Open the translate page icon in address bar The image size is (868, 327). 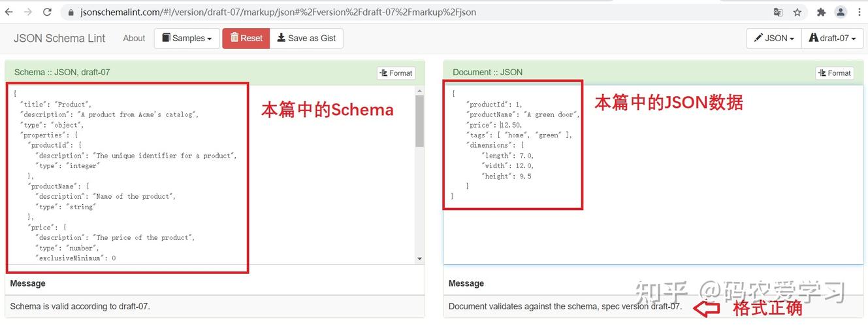(x=779, y=12)
